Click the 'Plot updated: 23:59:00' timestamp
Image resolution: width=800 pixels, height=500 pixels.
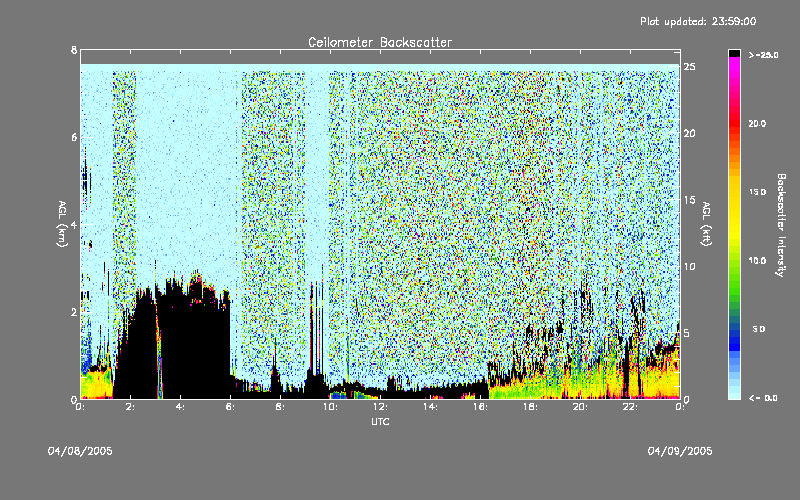(x=698, y=21)
